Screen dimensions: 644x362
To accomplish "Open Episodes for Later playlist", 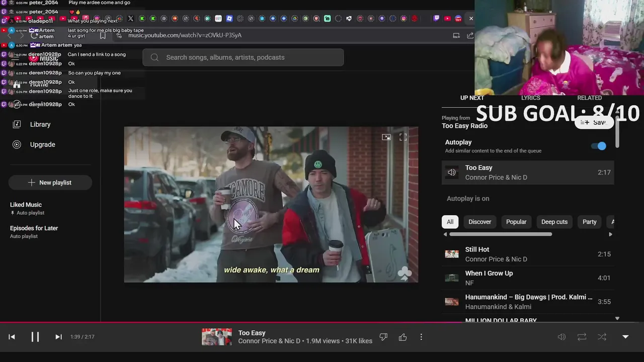I will tap(34, 232).
